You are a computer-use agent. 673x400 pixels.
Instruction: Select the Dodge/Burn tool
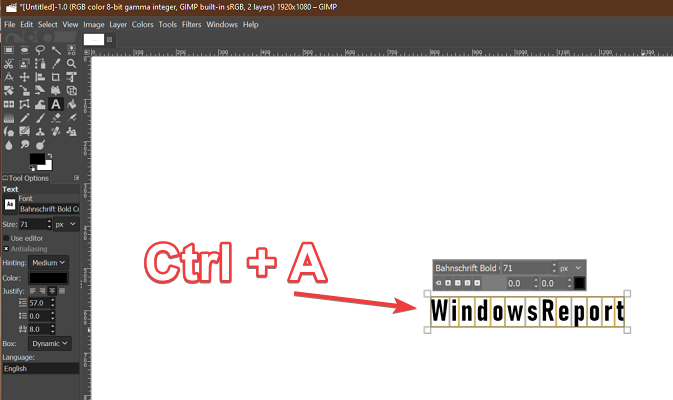pos(40,145)
